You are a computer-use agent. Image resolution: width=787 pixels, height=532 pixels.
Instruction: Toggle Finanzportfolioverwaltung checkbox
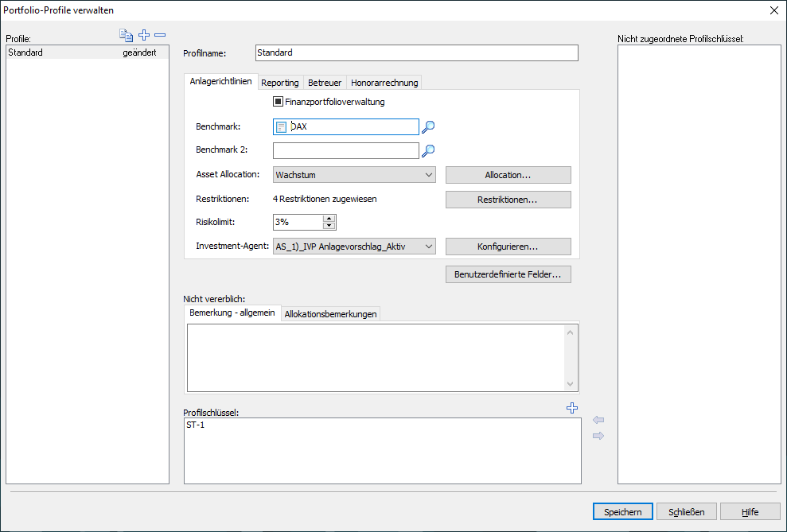[x=278, y=102]
